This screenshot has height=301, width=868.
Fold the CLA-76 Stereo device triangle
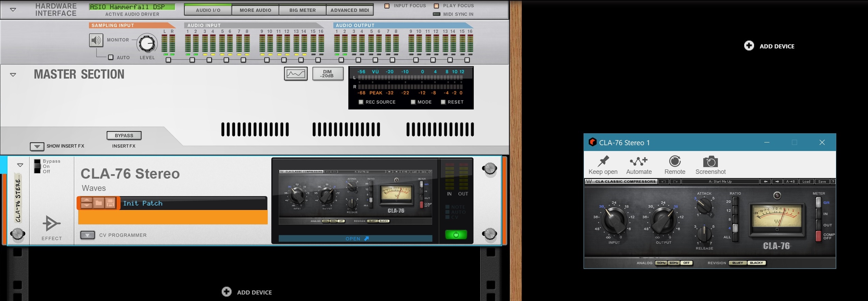(x=20, y=165)
